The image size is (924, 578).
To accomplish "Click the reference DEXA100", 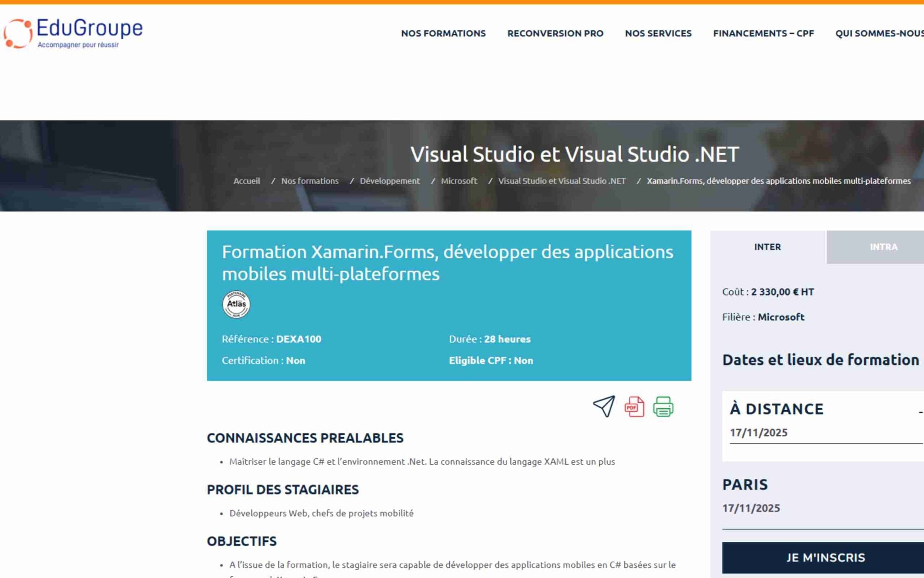I will coord(299,339).
